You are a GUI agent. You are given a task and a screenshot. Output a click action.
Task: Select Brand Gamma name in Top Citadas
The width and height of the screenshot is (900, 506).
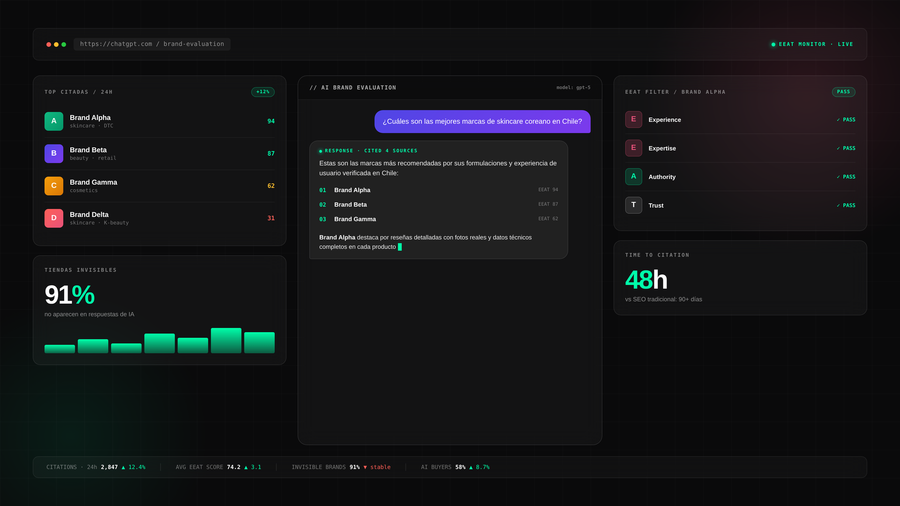[93, 182]
